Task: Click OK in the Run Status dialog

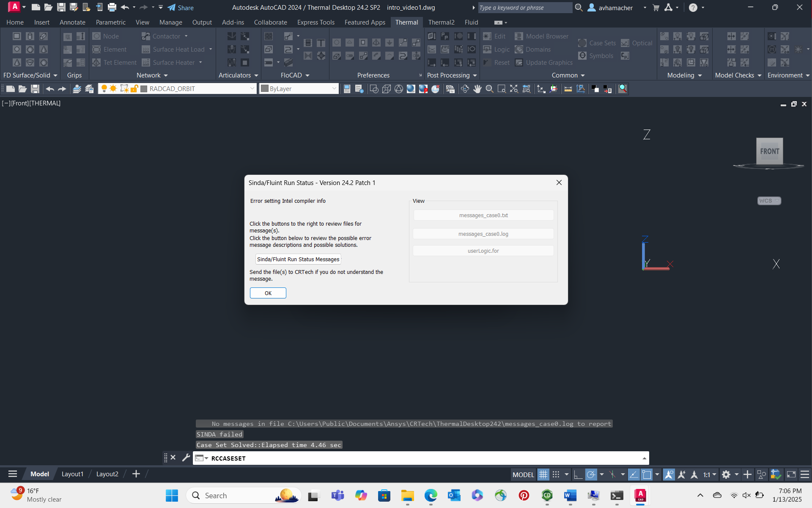Action: point(268,293)
